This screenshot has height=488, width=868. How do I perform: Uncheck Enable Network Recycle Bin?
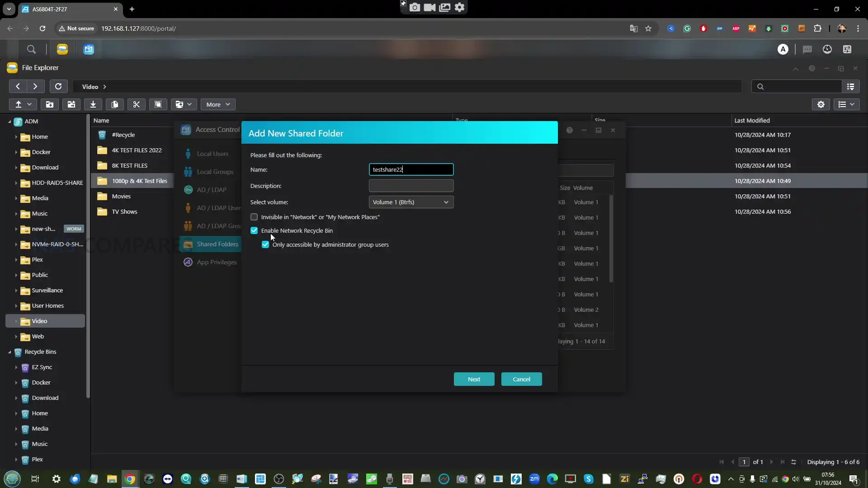pyautogui.click(x=254, y=230)
